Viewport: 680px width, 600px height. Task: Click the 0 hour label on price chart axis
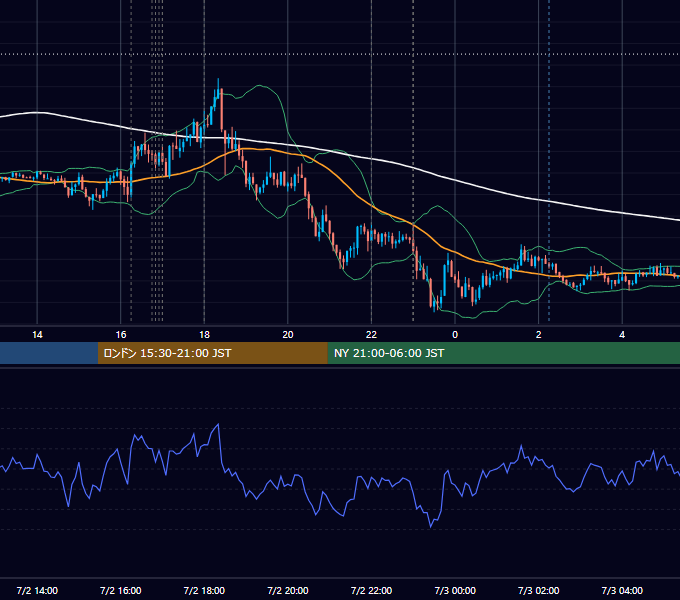(455, 335)
